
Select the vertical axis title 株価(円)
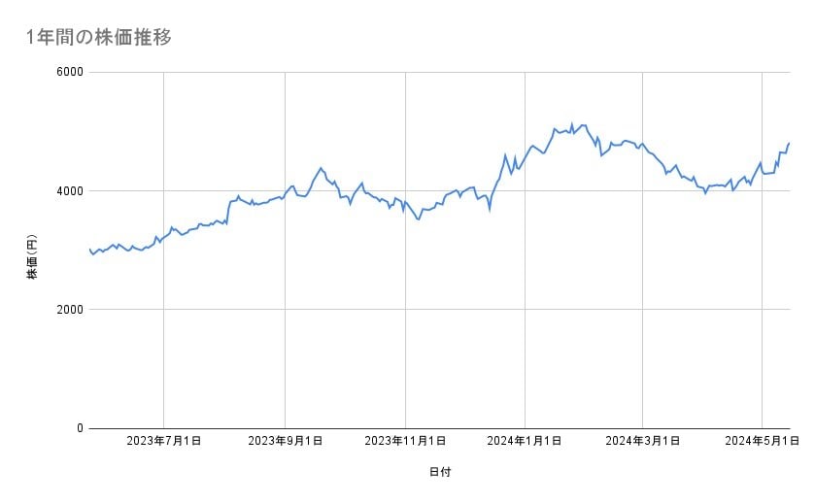click(32, 257)
